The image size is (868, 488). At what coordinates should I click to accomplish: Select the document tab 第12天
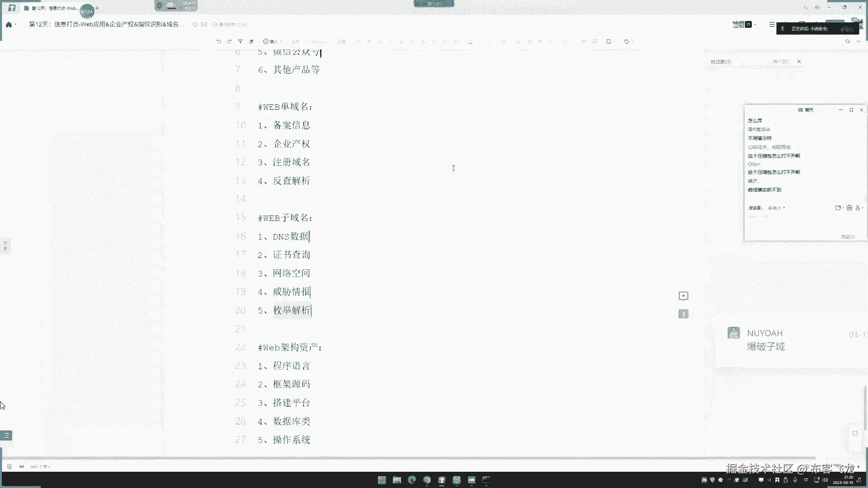tap(53, 9)
